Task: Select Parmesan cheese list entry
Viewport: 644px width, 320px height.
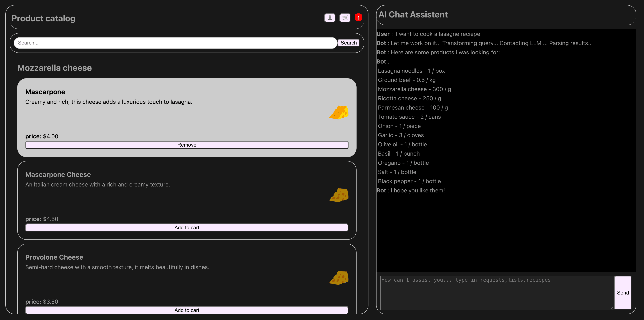Action: tap(413, 108)
